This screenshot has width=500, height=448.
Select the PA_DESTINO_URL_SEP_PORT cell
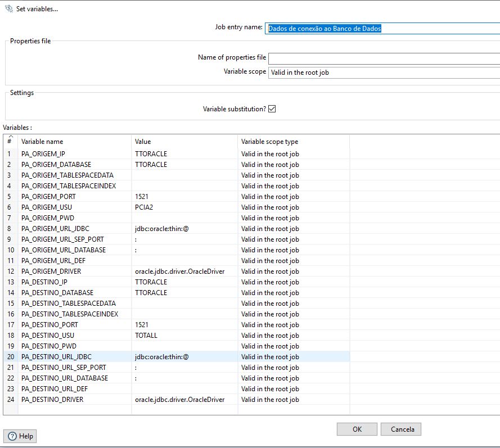(x=75, y=368)
